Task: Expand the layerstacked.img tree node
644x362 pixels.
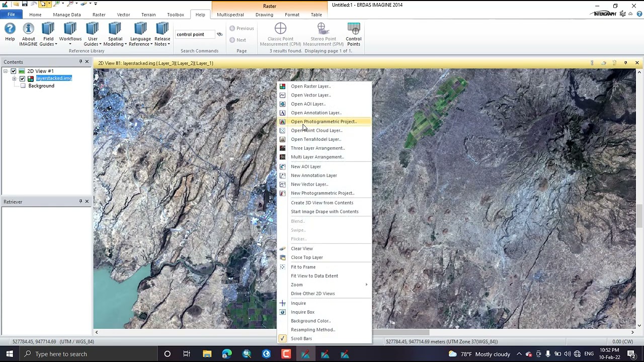Action: pyautogui.click(x=14, y=78)
